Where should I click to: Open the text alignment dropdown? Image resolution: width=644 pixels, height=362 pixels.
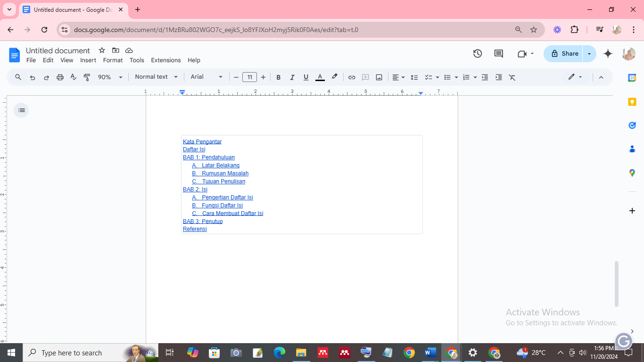click(x=399, y=77)
